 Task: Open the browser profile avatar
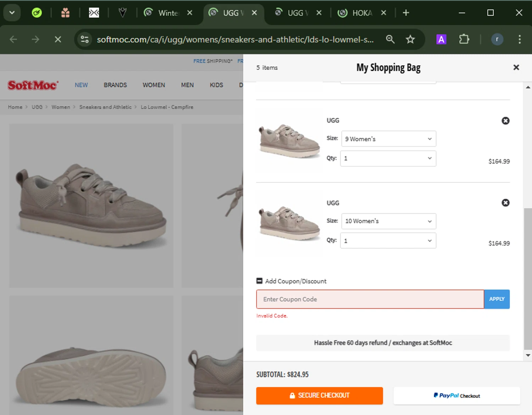pyautogui.click(x=497, y=39)
